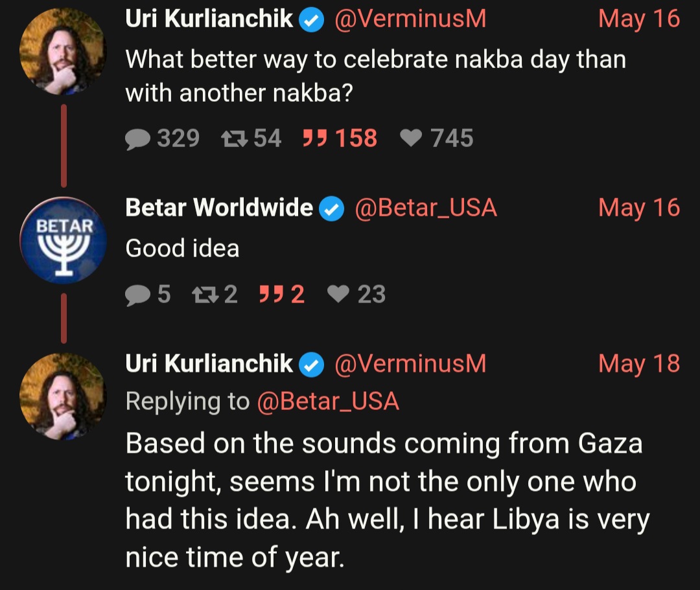Open May 16 timestamp on Betar tweet
Image resolution: width=700 pixels, height=590 pixels.
[638, 208]
